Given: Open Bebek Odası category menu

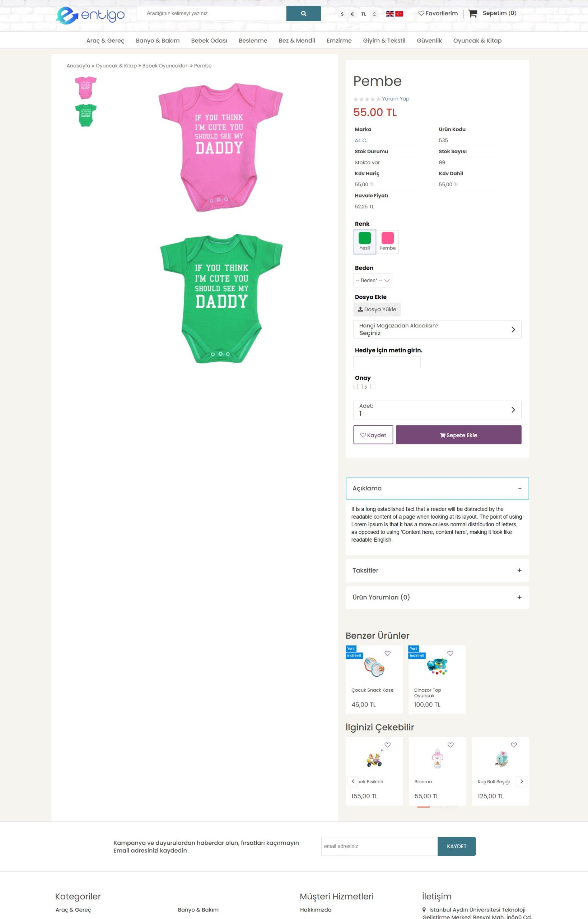Looking at the screenshot, I should (209, 41).
